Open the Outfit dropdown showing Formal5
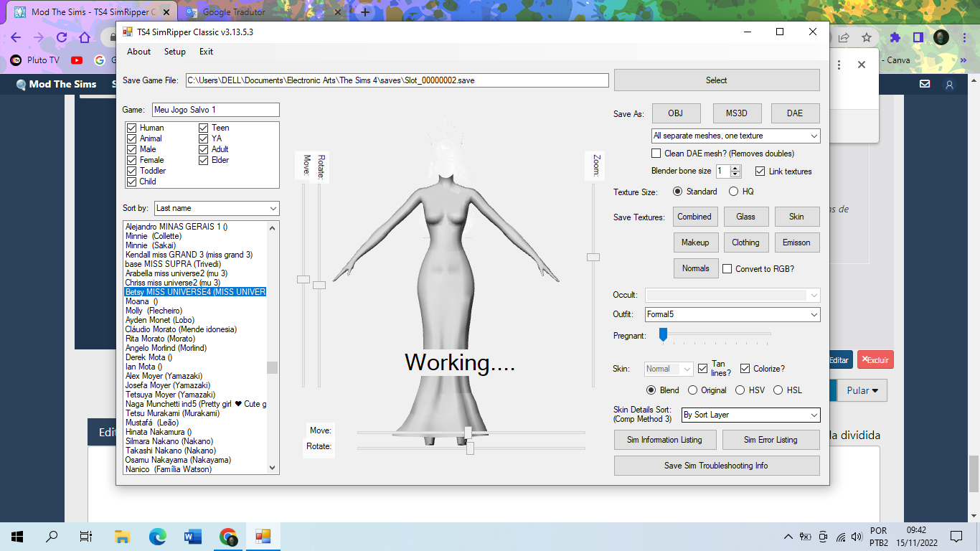The height and width of the screenshot is (551, 980). (732, 314)
